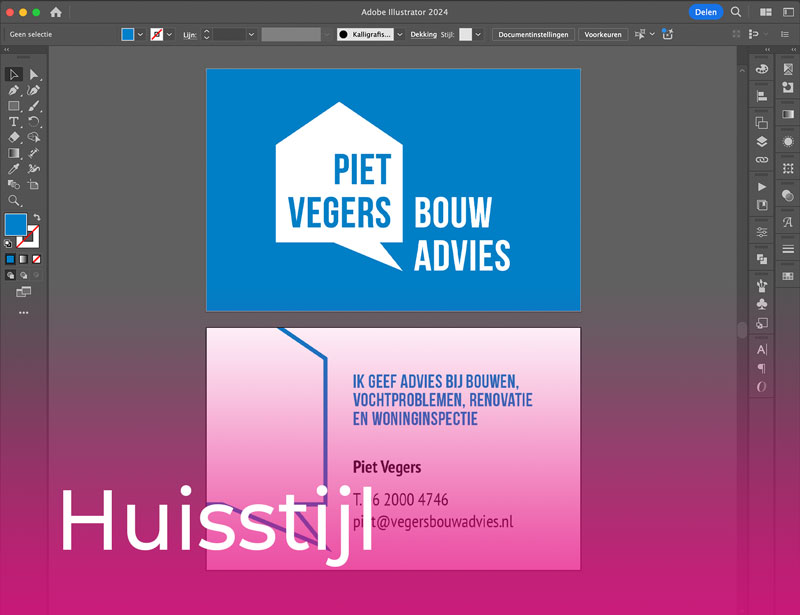The width and height of the screenshot is (800, 615).
Task: Open the align-to selection dropdown arrow
Action: tap(652, 34)
